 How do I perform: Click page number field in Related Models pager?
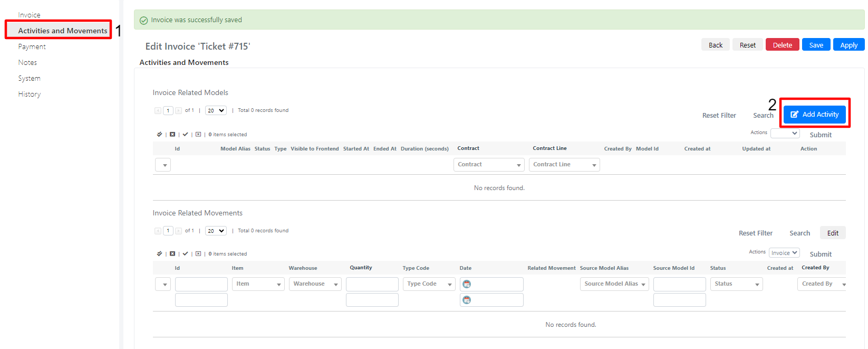(168, 110)
